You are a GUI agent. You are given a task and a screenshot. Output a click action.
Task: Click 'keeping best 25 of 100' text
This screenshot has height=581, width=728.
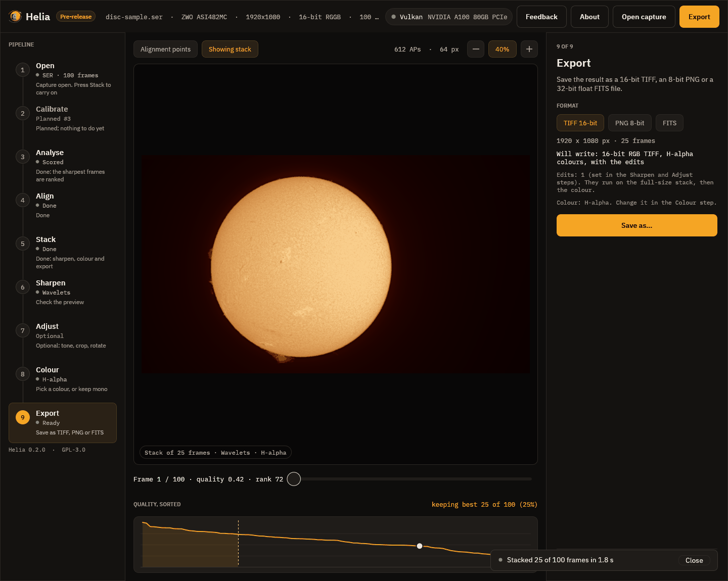[484, 505]
